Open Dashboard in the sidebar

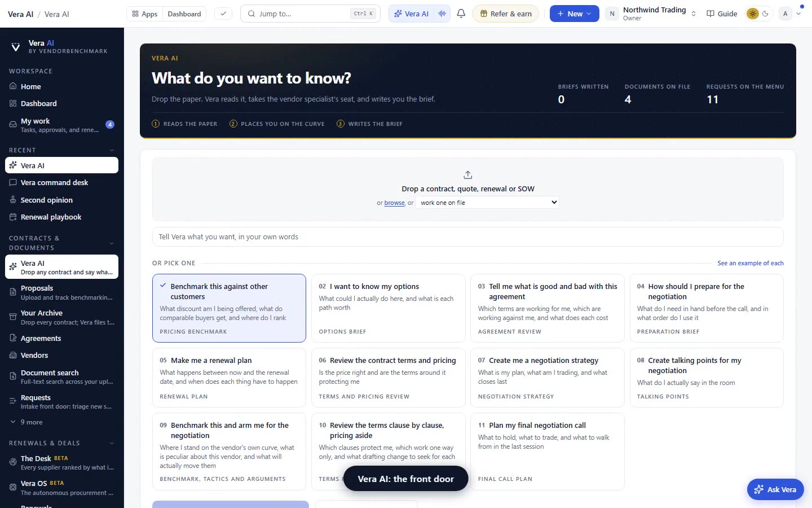[x=61, y=103]
